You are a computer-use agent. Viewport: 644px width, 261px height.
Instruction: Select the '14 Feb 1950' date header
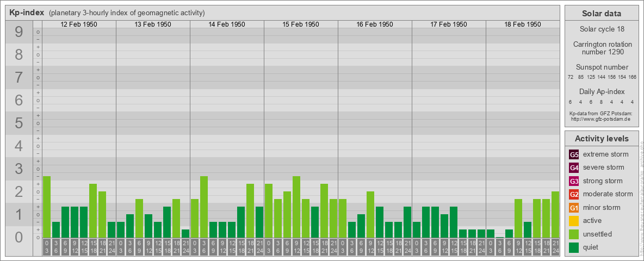point(227,24)
